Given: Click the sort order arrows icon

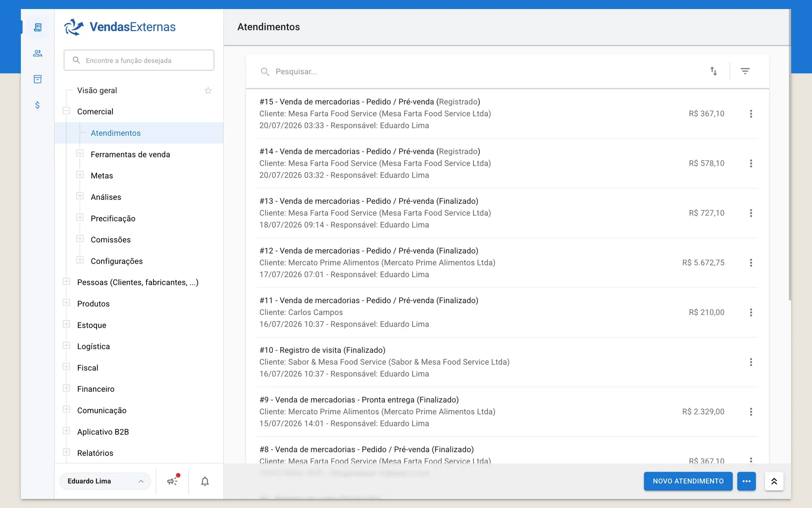Looking at the screenshot, I should (x=713, y=71).
